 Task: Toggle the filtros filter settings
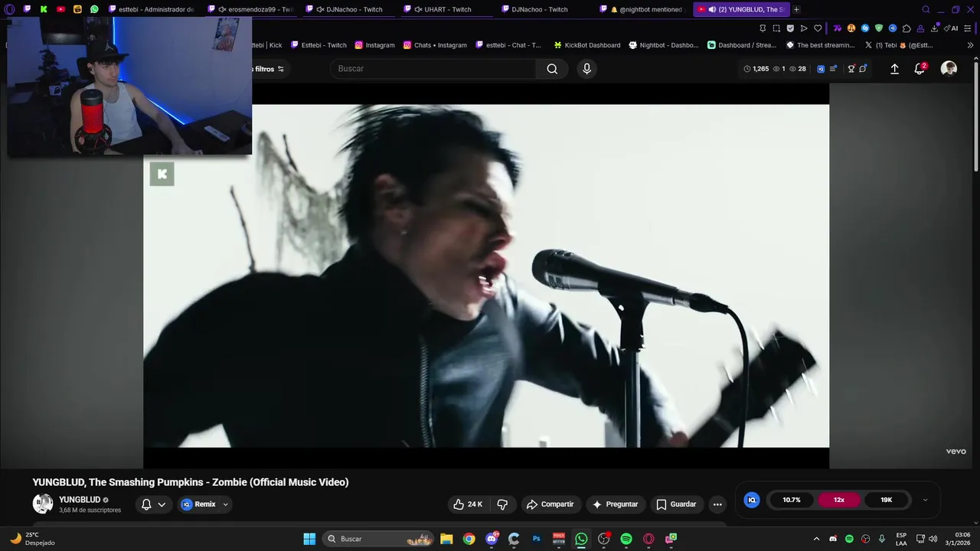pyautogui.click(x=269, y=69)
